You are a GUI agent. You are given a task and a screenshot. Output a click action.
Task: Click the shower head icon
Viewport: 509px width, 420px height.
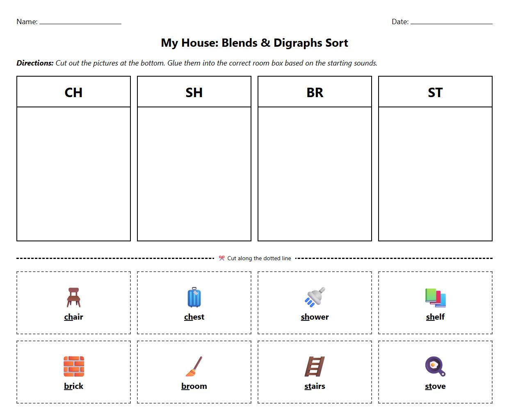click(314, 296)
